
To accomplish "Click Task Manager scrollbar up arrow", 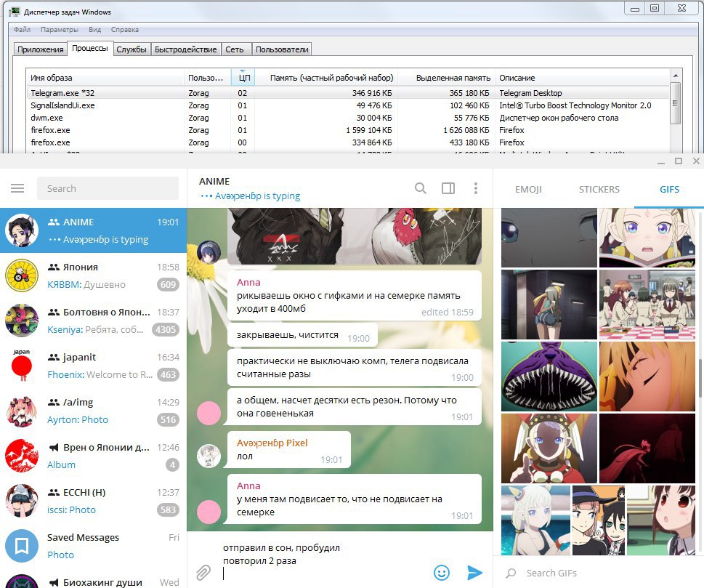I will [675, 76].
